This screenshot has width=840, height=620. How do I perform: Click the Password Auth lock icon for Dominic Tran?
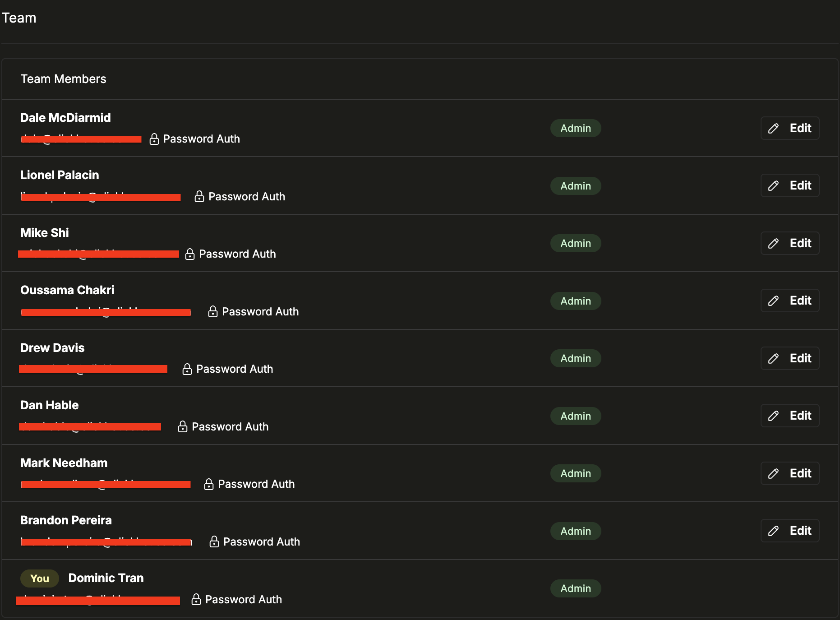point(196,599)
